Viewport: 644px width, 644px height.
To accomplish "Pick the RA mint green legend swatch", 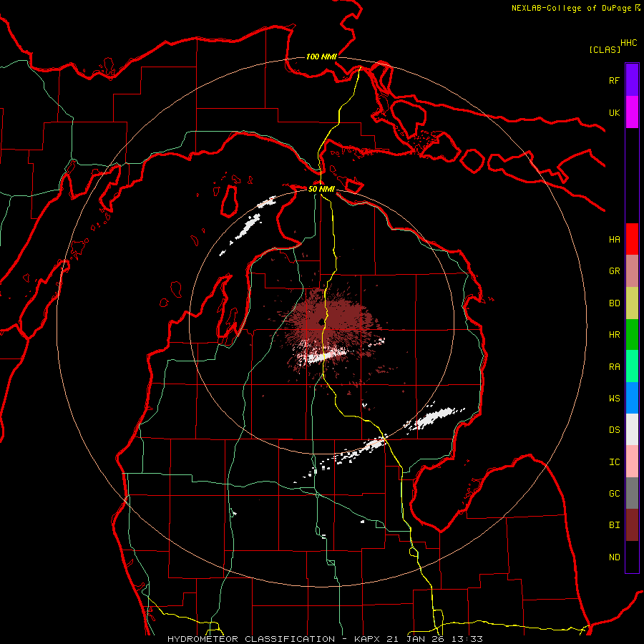I will click(x=632, y=366).
